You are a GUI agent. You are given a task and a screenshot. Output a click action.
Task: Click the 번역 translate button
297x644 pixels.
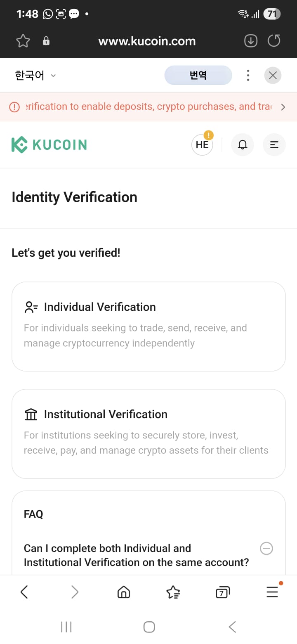coord(198,75)
